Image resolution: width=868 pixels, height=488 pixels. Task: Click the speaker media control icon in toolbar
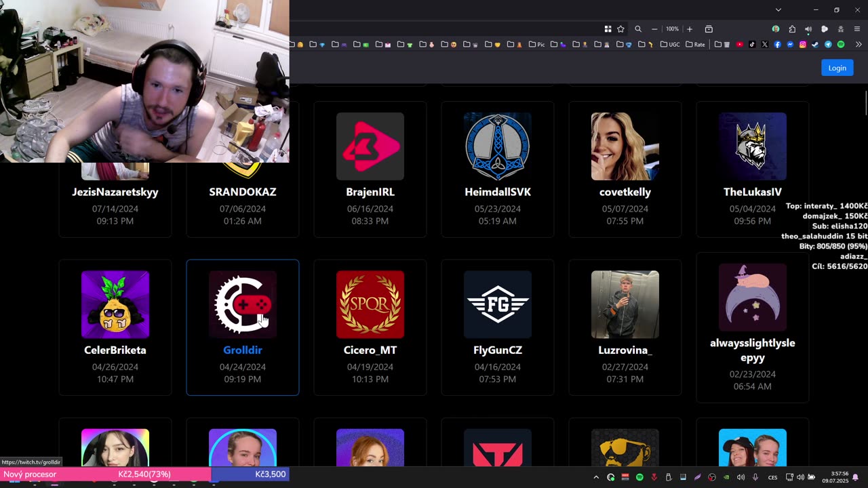point(808,29)
